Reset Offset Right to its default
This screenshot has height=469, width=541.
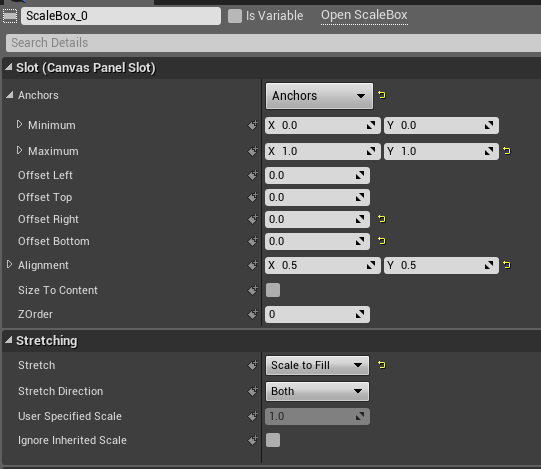[x=382, y=219]
